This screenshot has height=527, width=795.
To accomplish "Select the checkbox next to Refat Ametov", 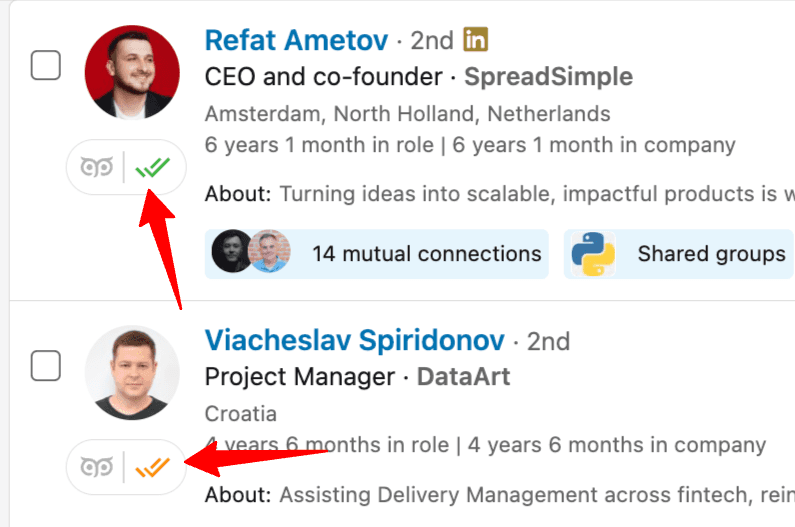I will click(x=46, y=65).
